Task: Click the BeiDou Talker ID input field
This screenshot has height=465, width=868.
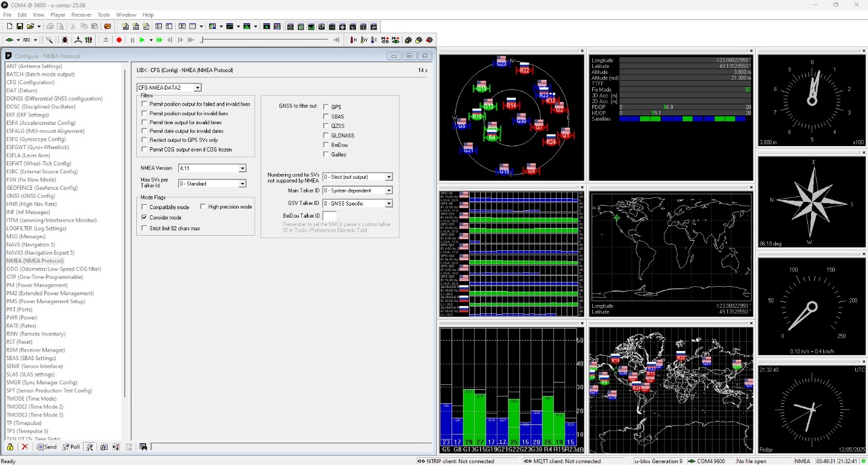Action: (329, 216)
